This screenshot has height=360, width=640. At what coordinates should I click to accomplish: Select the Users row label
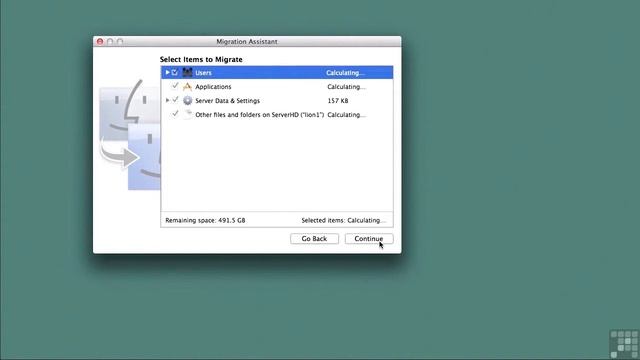click(x=203, y=73)
